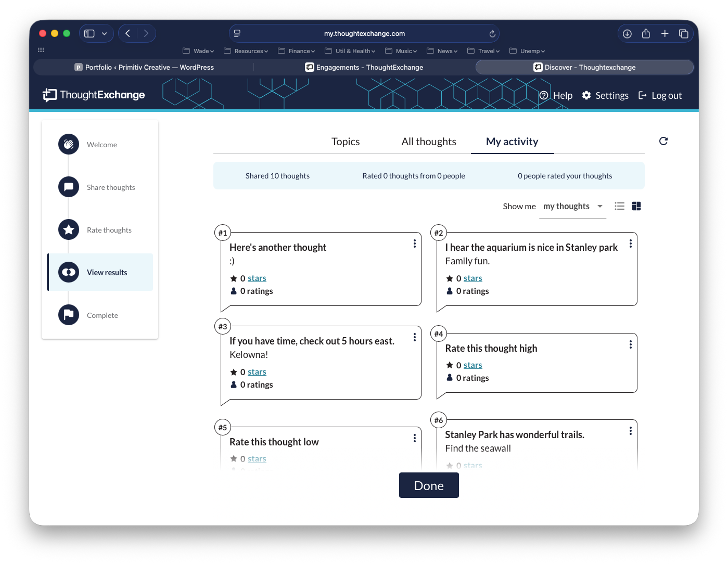Expand the 'my thoughts' Show me dropdown

[x=572, y=207]
